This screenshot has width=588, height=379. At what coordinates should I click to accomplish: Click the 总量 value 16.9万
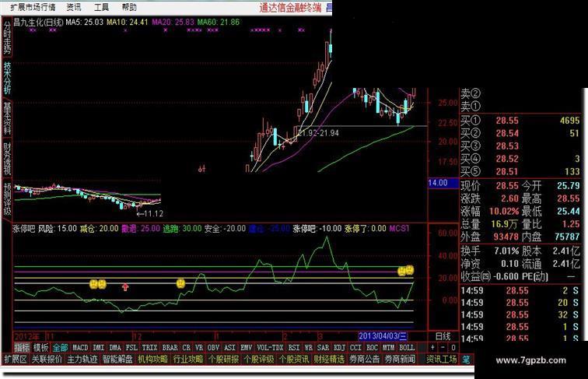[504, 224]
